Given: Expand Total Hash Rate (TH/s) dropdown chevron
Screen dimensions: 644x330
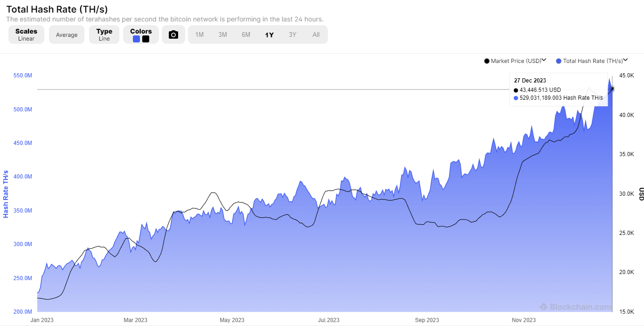Looking at the screenshot, I should coord(626,60).
